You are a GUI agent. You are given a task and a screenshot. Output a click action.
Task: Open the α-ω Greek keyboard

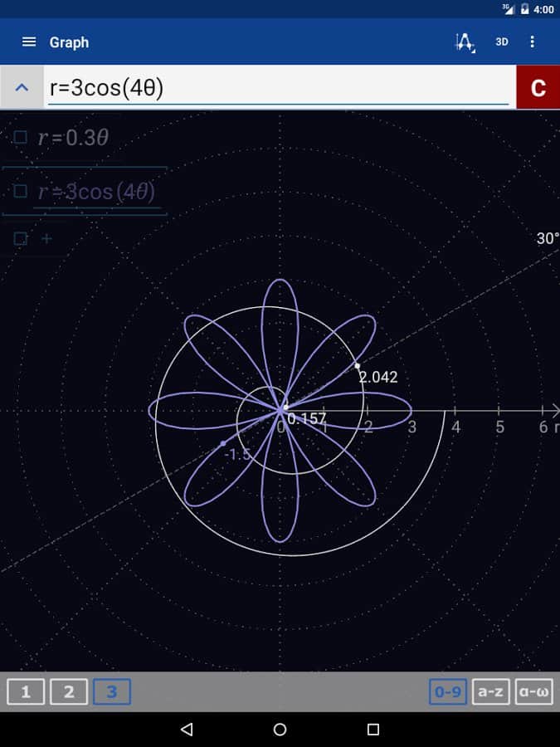pos(533,691)
